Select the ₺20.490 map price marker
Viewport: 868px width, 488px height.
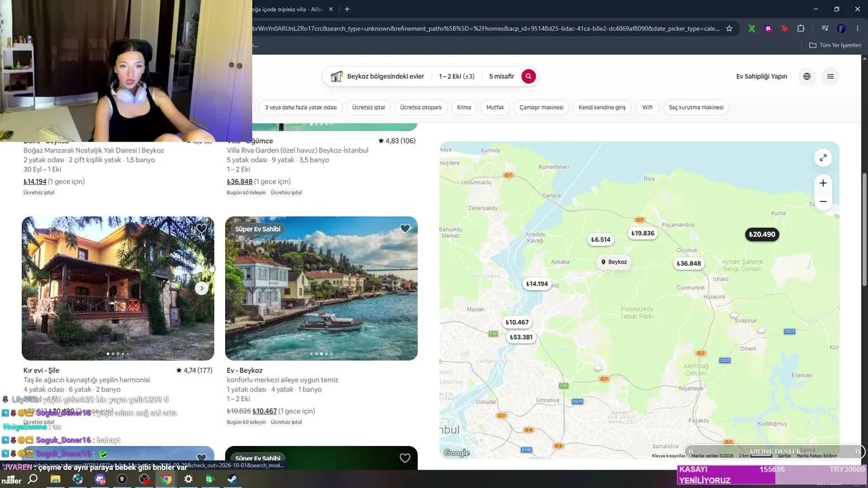(x=762, y=235)
